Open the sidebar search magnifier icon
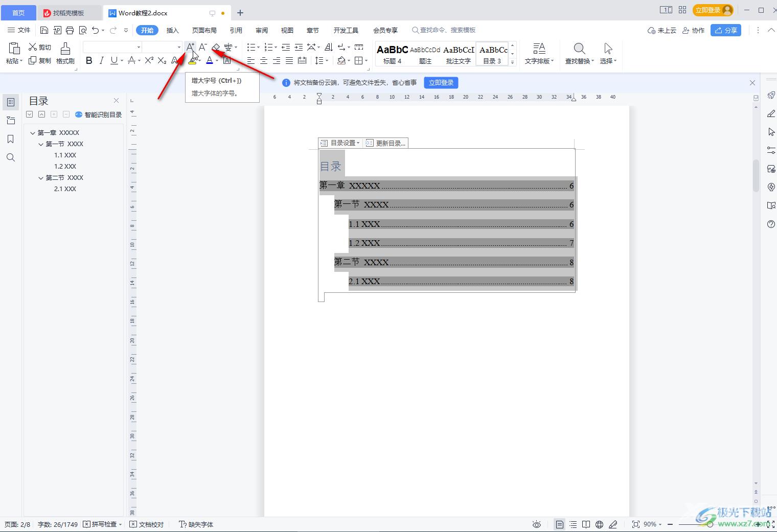This screenshot has height=532, width=777. click(x=11, y=157)
